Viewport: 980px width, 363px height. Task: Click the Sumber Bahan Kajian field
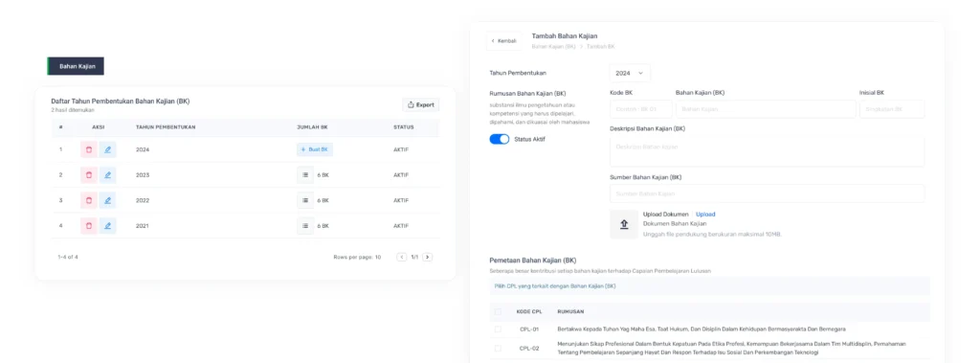point(767,193)
